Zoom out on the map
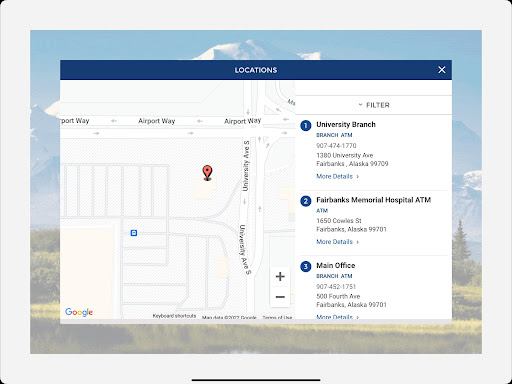 point(280,297)
